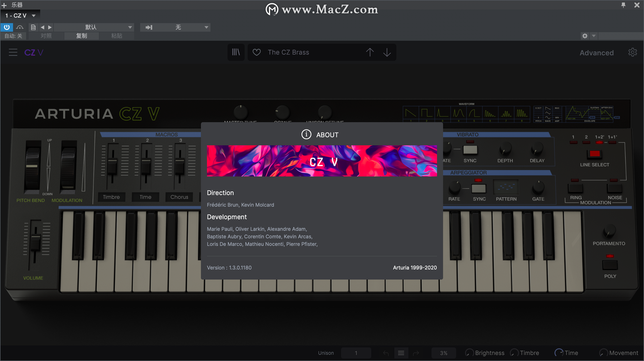Screen dimensions: 644x361
Task: Load previous preset with up arrow
Action: pyautogui.click(x=370, y=52)
